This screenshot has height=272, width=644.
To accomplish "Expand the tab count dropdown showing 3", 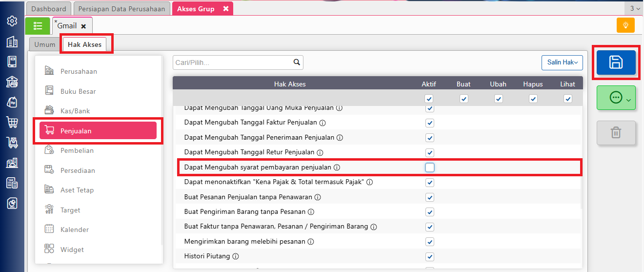I will pyautogui.click(x=634, y=9).
